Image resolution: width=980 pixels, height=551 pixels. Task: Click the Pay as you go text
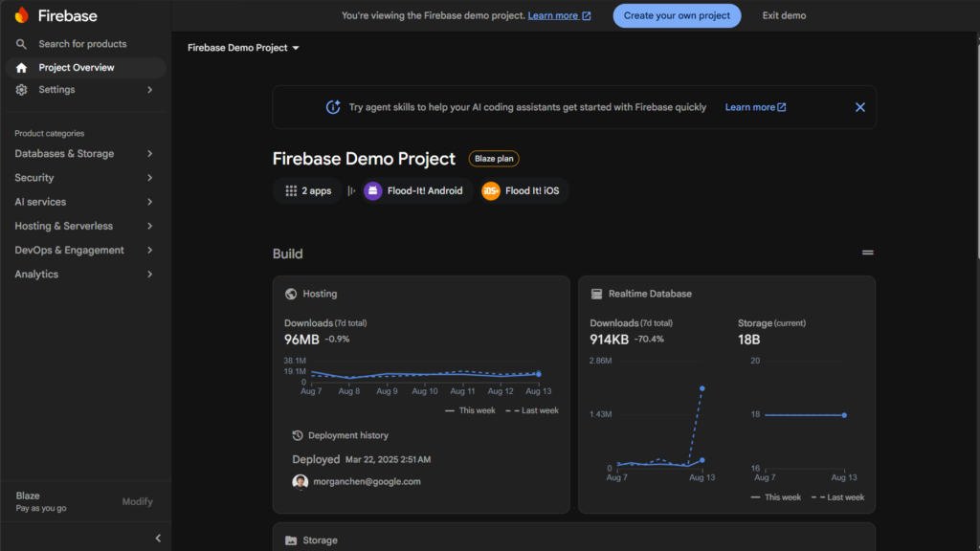[40, 509]
